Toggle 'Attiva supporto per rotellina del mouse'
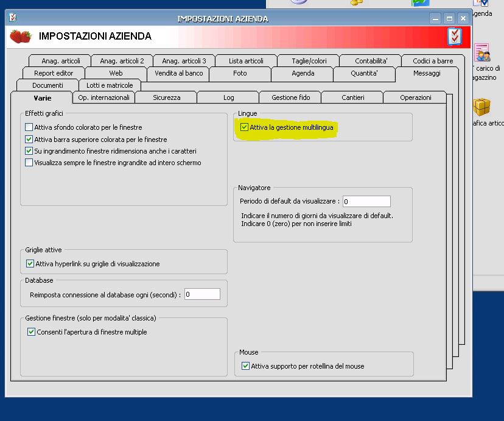Screen dimensions: 504x421 click(245, 366)
